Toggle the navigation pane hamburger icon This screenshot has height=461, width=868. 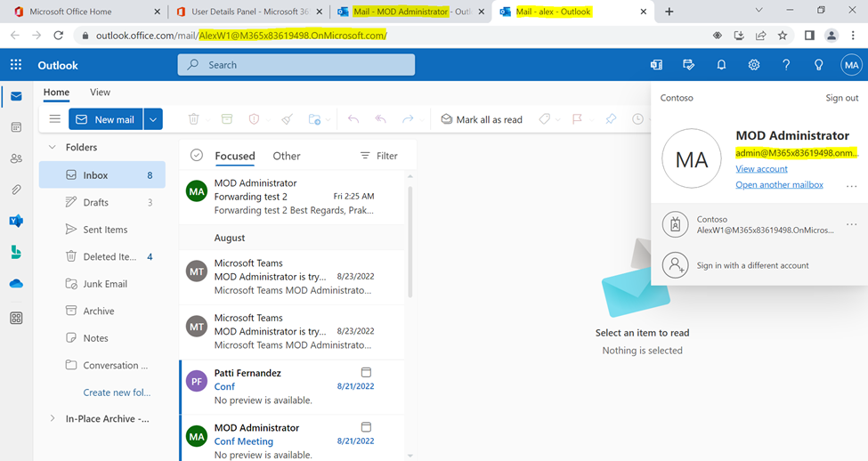55,119
